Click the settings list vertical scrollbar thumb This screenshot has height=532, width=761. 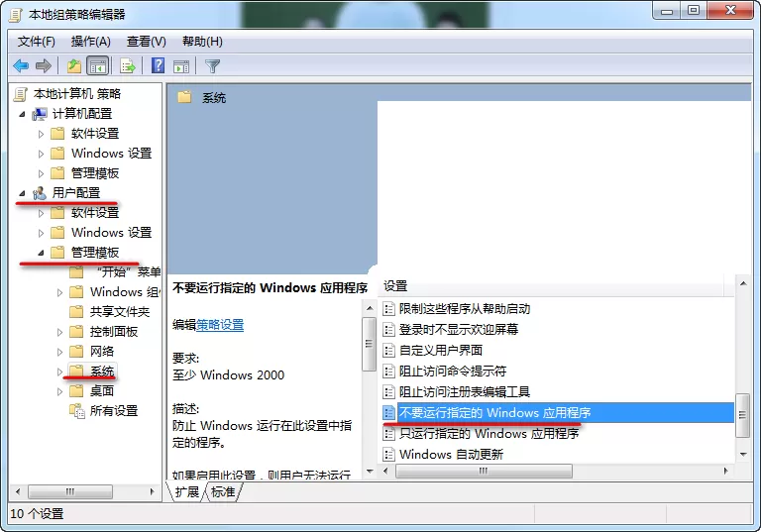[742, 415]
